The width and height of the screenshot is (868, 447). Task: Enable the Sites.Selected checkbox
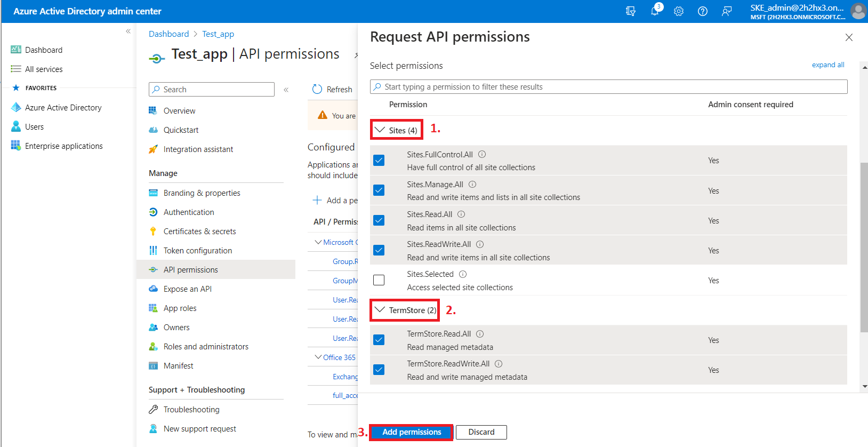tap(379, 280)
